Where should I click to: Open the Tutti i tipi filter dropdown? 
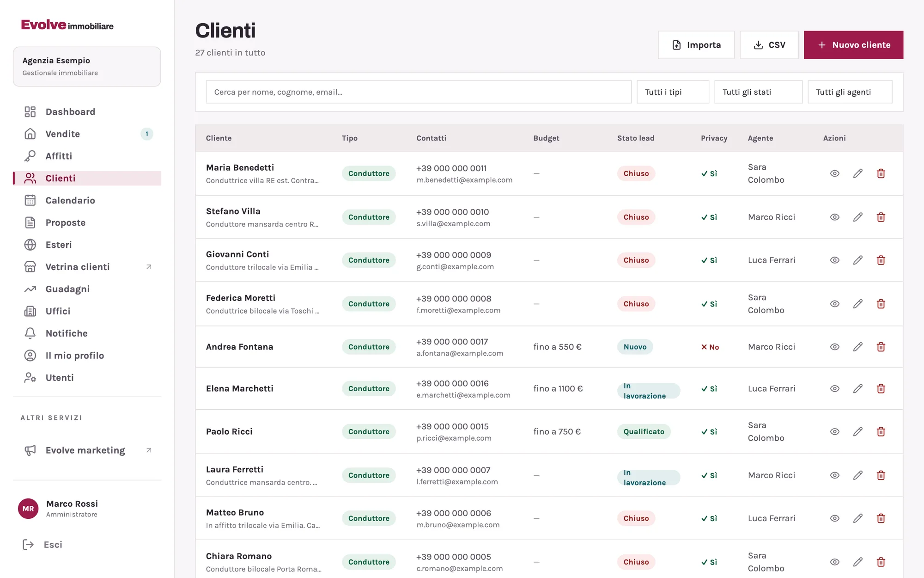tap(673, 92)
